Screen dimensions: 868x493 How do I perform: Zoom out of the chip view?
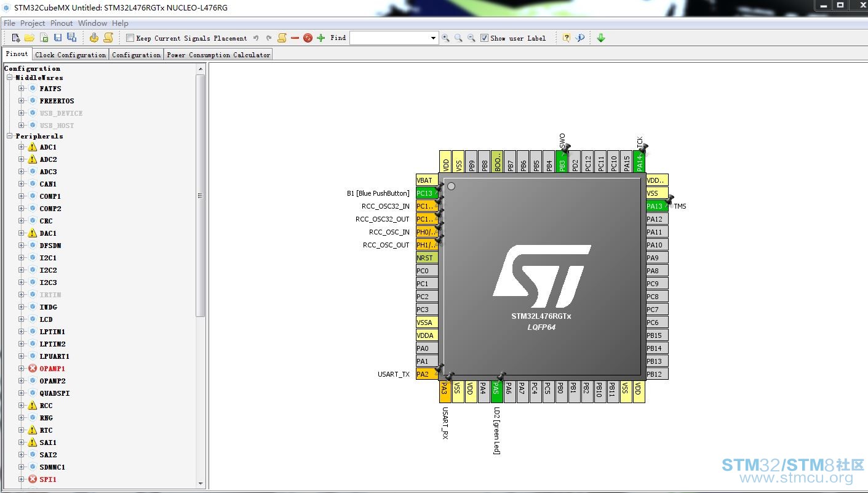[471, 38]
